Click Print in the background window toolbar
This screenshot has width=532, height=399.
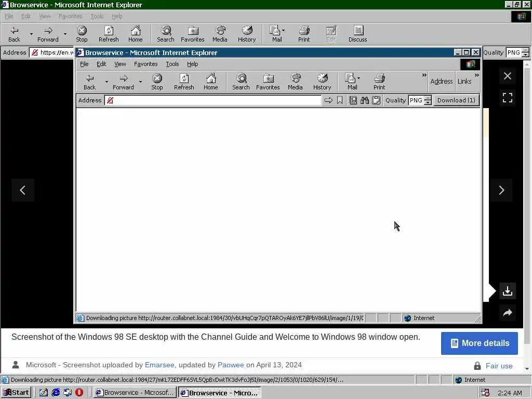pos(304,34)
